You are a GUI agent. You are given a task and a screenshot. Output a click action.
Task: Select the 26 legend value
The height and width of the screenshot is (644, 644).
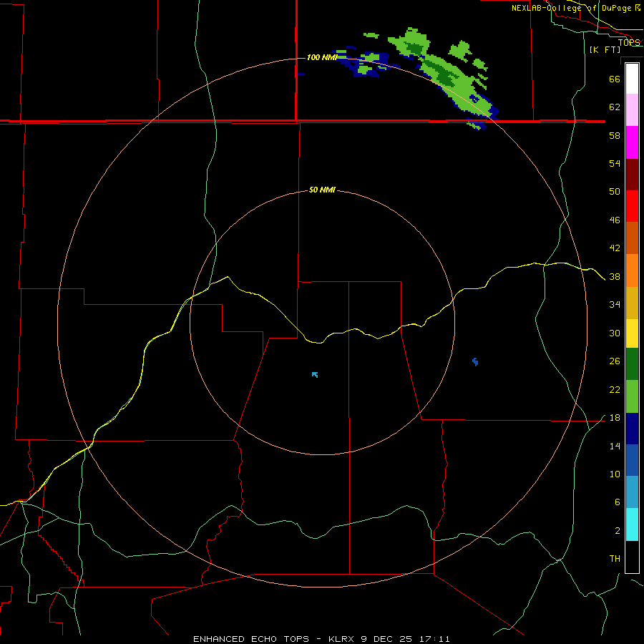tap(615, 361)
